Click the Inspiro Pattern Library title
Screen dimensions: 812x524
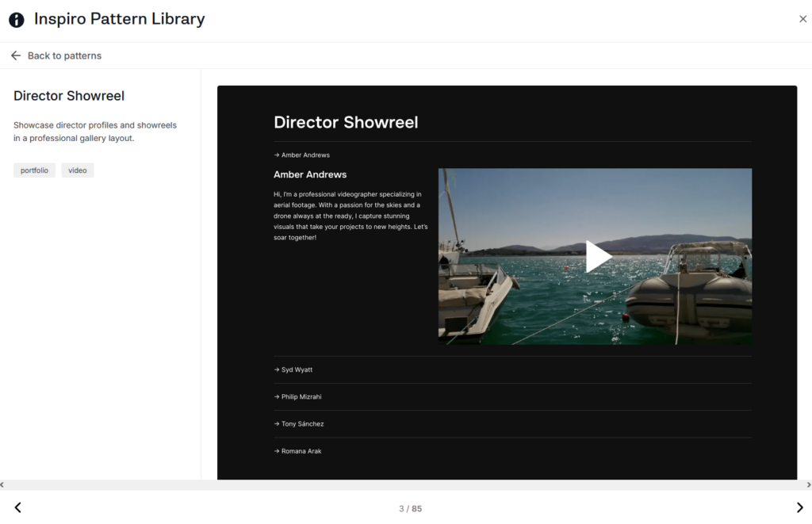[120, 19]
